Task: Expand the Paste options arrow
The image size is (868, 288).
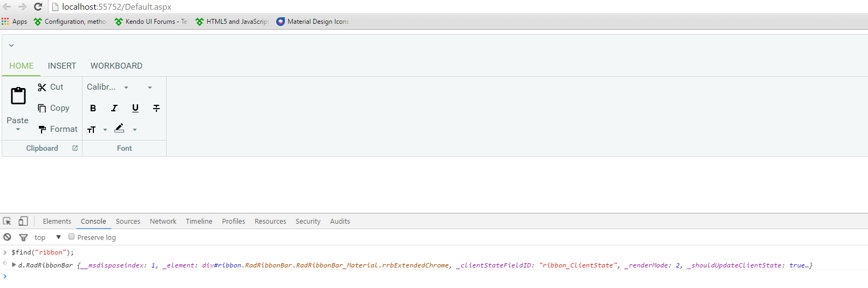Action: click(18, 130)
